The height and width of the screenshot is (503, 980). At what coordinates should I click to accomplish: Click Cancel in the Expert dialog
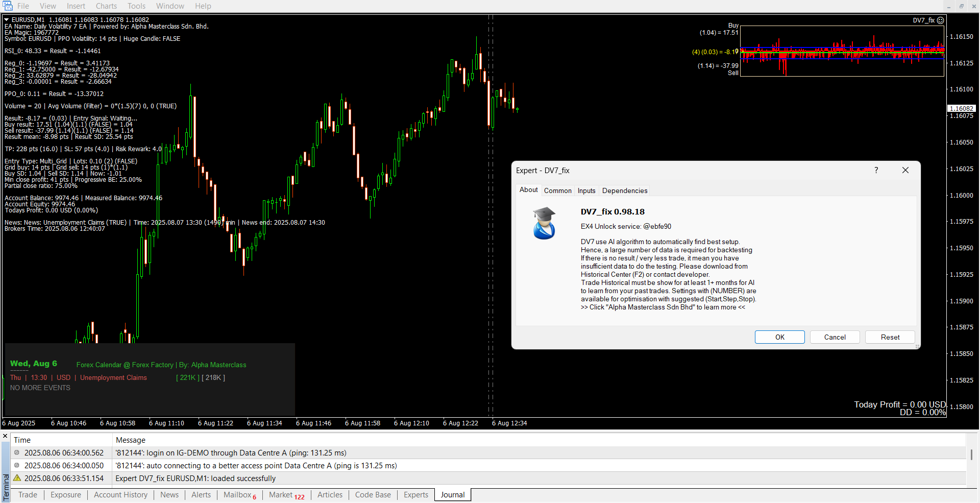pyautogui.click(x=835, y=337)
